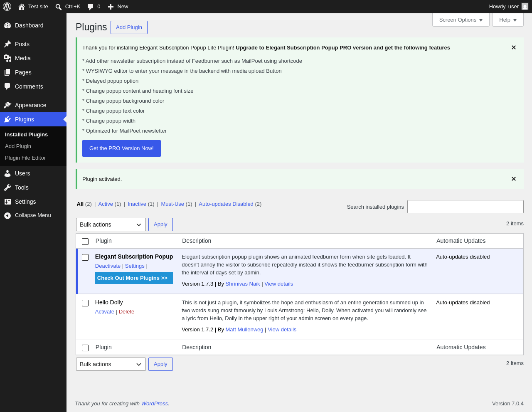Check the Elegant Subscription Popup checkbox
532x412 pixels.
[x=85, y=257]
